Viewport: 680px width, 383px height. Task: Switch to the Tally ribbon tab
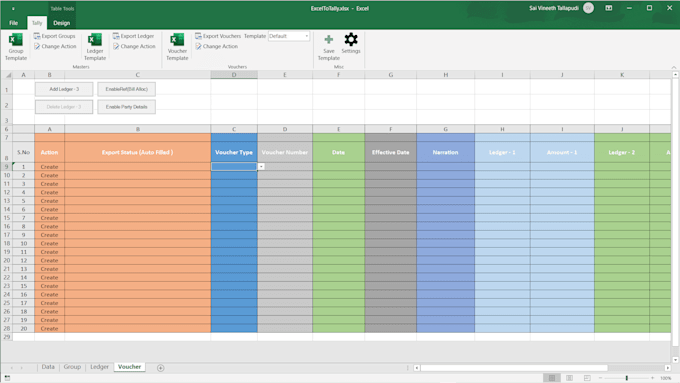pyautogui.click(x=37, y=23)
